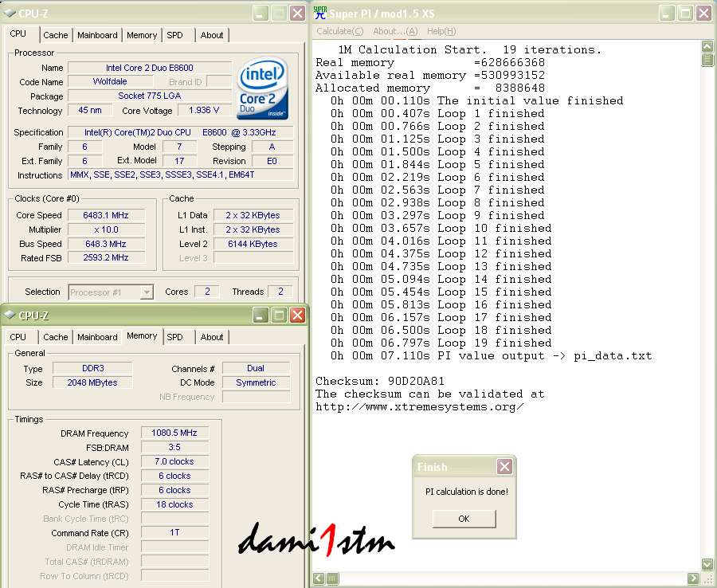The height and width of the screenshot is (588, 717).
Task: Click the top CPU-Z title bar icon
Action: click(x=10, y=13)
